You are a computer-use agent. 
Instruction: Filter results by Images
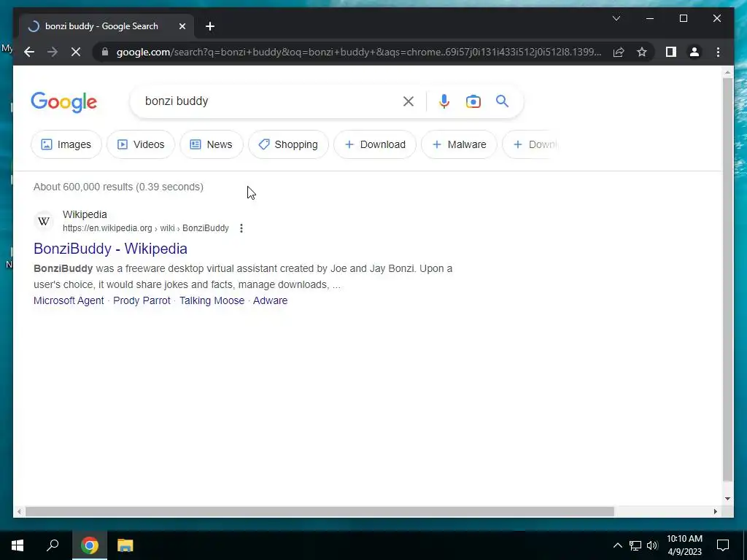[66, 144]
